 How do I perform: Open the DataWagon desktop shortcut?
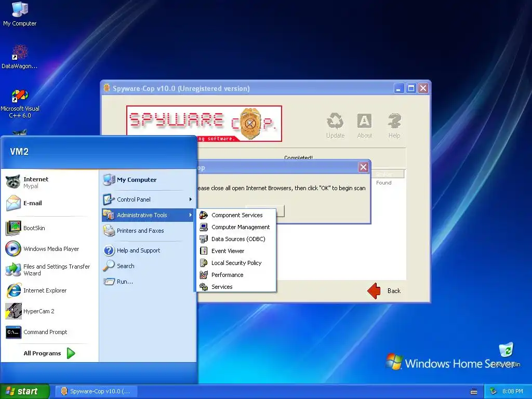pyautogui.click(x=20, y=56)
